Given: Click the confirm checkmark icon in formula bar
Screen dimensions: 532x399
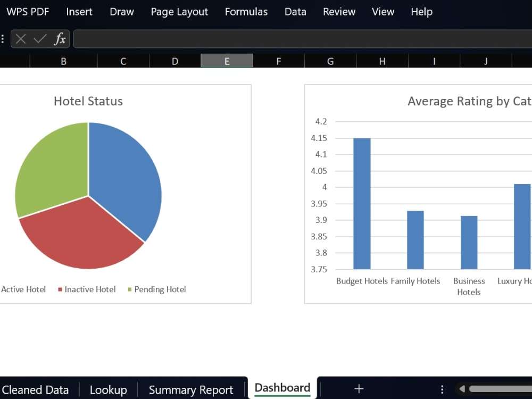Looking at the screenshot, I should pos(40,39).
